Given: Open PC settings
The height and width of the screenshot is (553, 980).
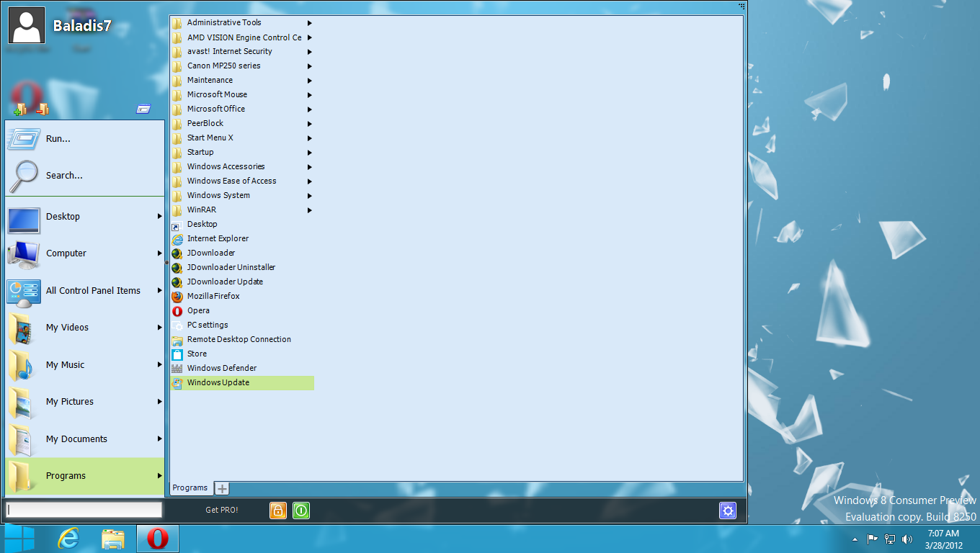Looking at the screenshot, I should coord(242,325).
